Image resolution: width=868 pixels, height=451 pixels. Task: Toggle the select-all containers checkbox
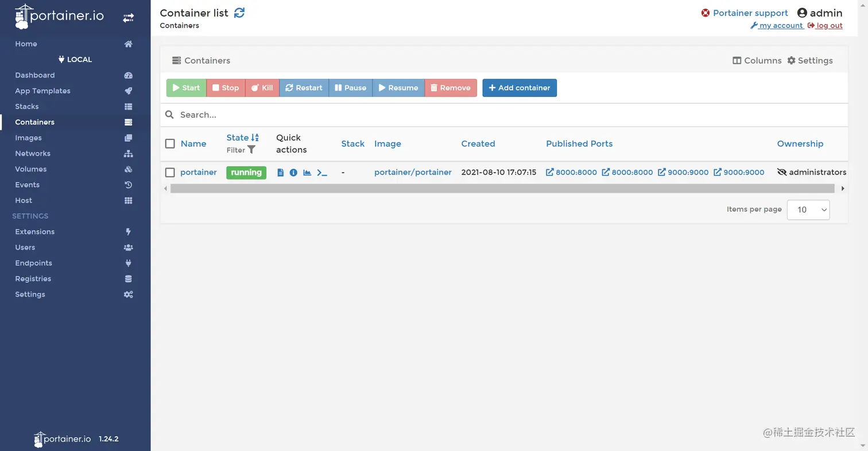170,143
